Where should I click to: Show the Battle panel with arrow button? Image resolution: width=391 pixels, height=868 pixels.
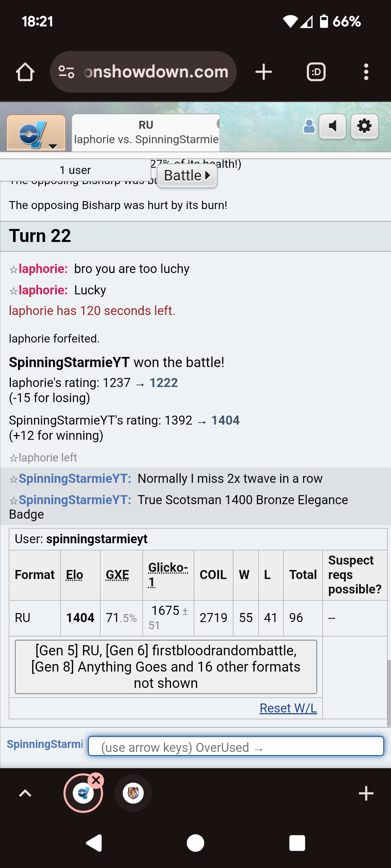[187, 176]
